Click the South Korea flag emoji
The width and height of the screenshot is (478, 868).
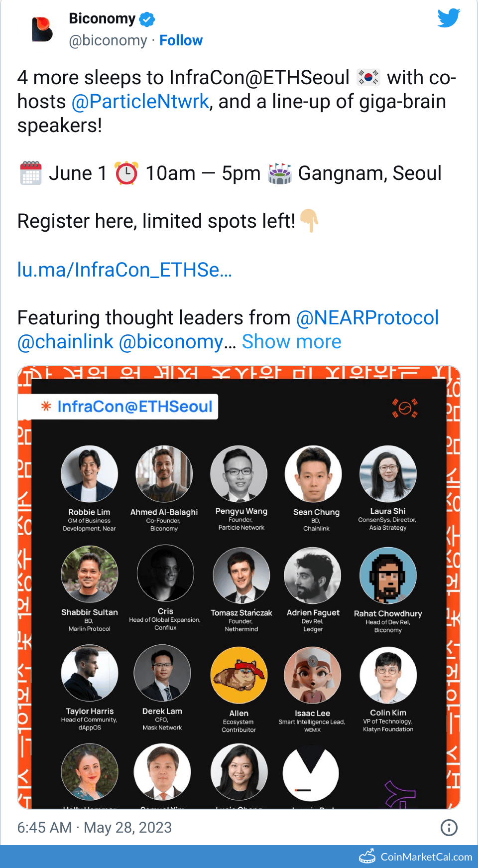tap(368, 78)
